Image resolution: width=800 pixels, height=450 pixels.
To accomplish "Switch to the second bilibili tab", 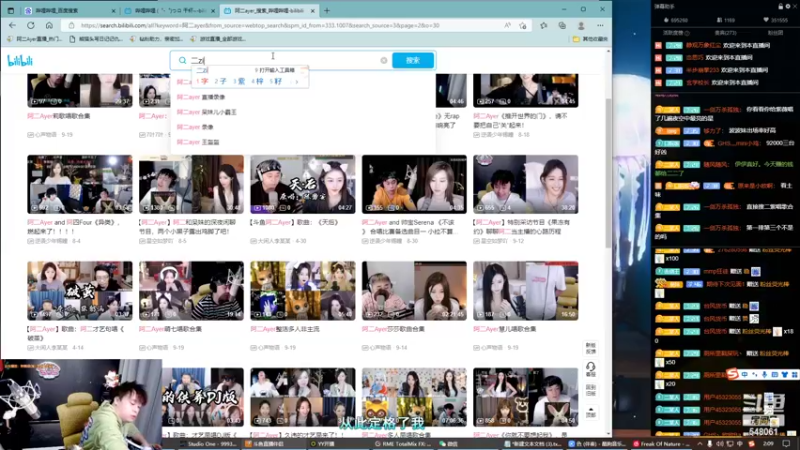I will (x=170, y=10).
